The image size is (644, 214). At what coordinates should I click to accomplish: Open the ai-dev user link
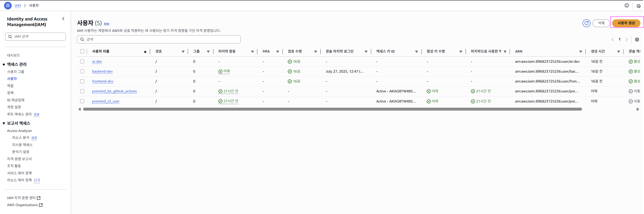(97, 62)
